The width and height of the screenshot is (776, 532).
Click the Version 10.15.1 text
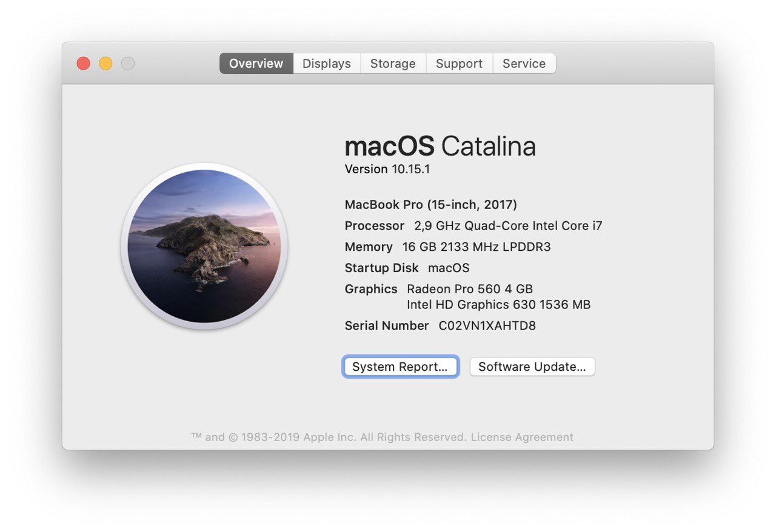[x=387, y=169]
